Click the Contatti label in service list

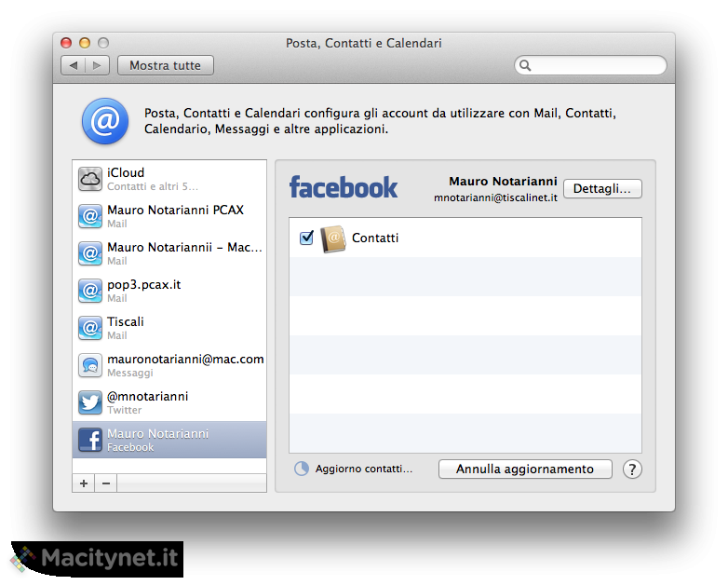pos(375,238)
